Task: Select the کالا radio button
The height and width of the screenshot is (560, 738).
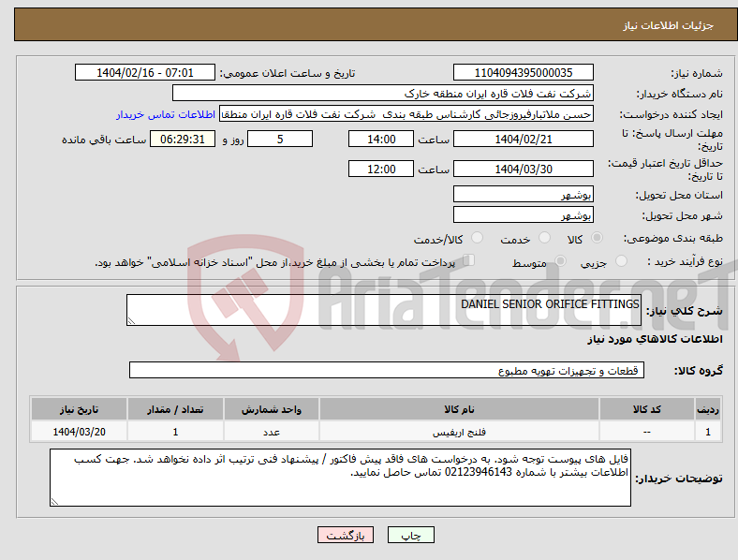Action: (597, 238)
